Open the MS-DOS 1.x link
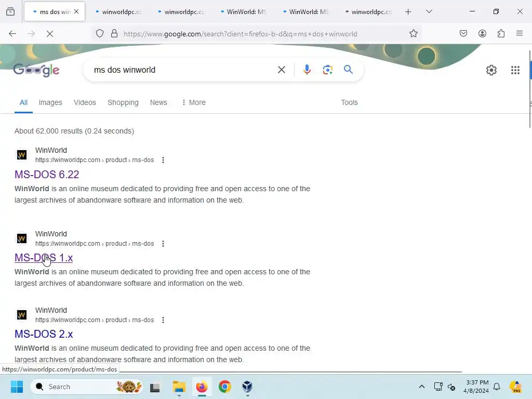The height and width of the screenshot is (399, 532). (44, 258)
